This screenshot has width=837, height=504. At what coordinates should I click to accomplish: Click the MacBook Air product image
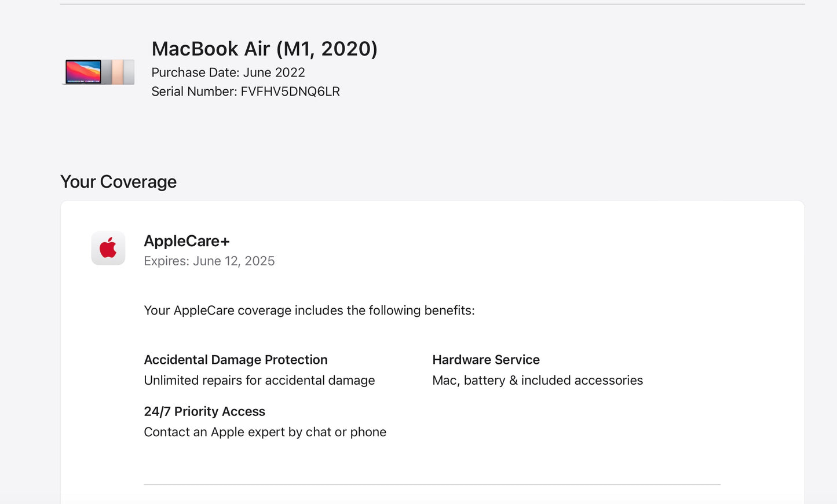[x=98, y=72]
